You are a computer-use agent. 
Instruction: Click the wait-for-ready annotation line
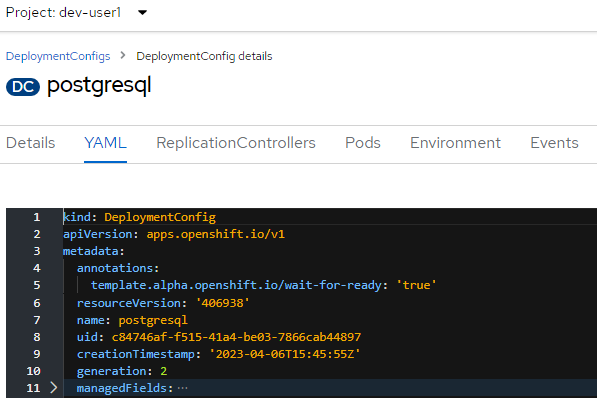click(263, 285)
